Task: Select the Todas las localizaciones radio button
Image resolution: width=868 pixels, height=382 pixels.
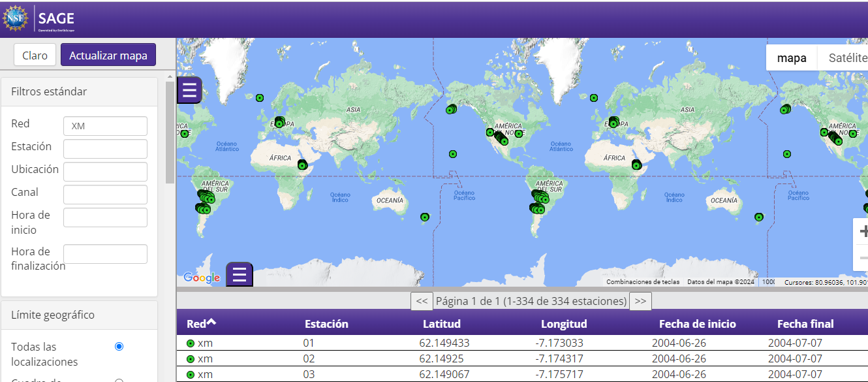Action: click(x=119, y=347)
